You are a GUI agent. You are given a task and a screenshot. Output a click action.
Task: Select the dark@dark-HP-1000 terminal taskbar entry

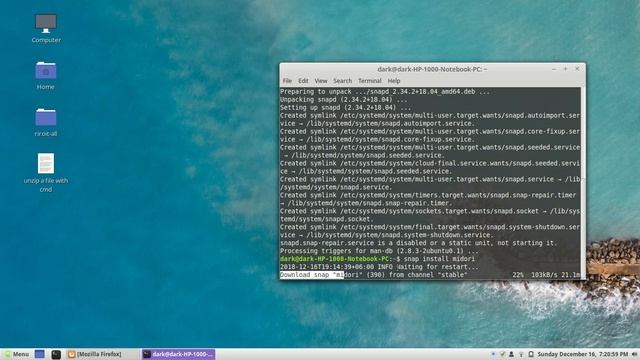coord(178,354)
